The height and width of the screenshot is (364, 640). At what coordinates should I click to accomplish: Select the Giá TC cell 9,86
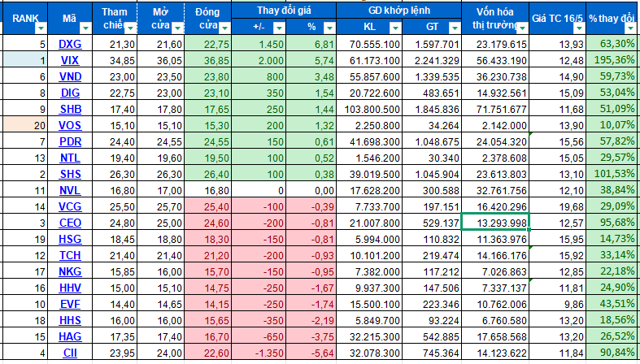point(558,304)
